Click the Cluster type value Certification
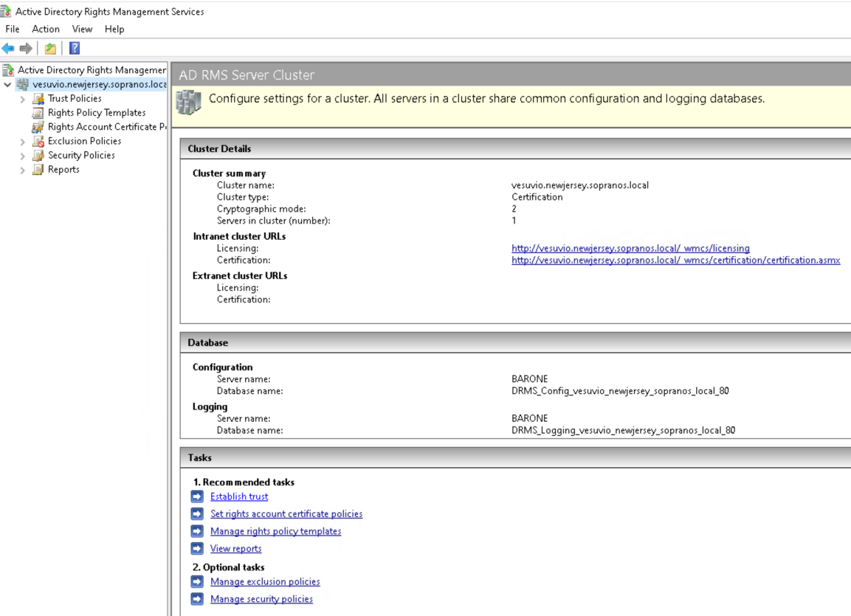Viewport: 851px width, 616px height. (x=537, y=197)
